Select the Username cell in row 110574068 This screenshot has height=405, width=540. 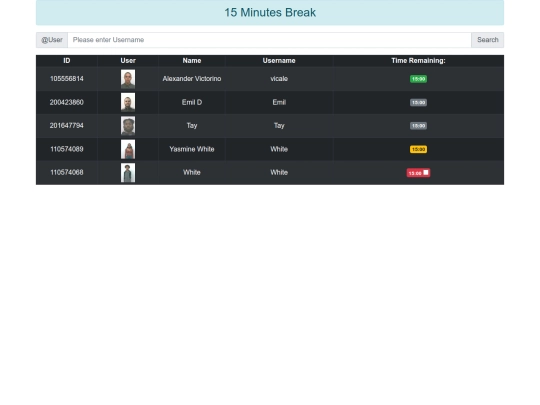point(279,173)
